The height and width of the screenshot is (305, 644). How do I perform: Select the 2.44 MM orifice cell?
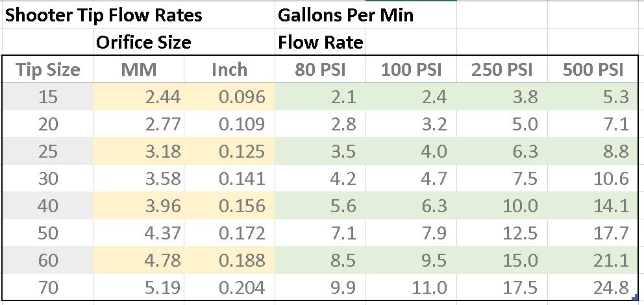139,97
